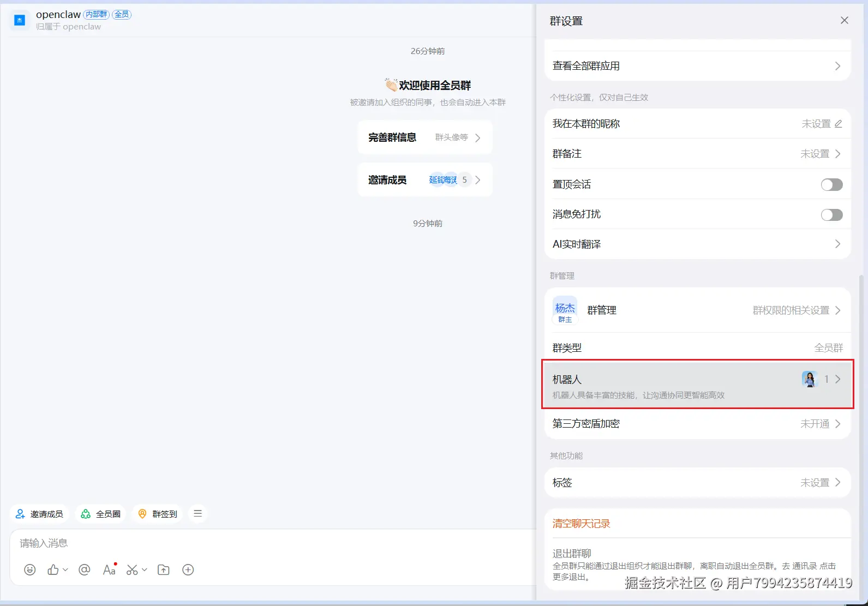Click the openclaw group avatar icon
868x606 pixels.
(20, 20)
